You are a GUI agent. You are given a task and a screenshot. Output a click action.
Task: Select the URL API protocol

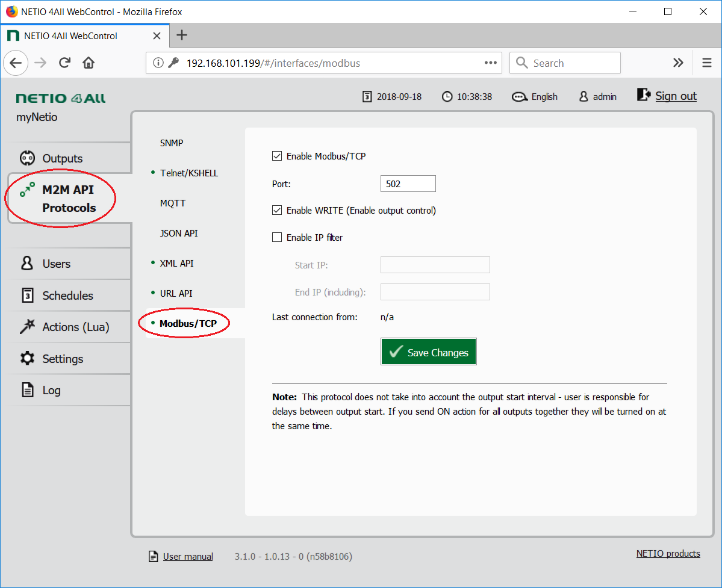click(176, 294)
